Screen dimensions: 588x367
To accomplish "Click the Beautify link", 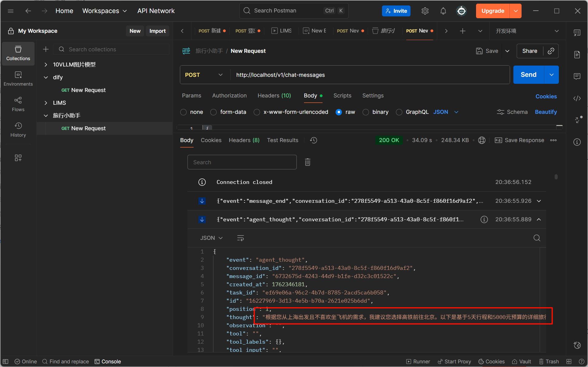I will pyautogui.click(x=546, y=112).
